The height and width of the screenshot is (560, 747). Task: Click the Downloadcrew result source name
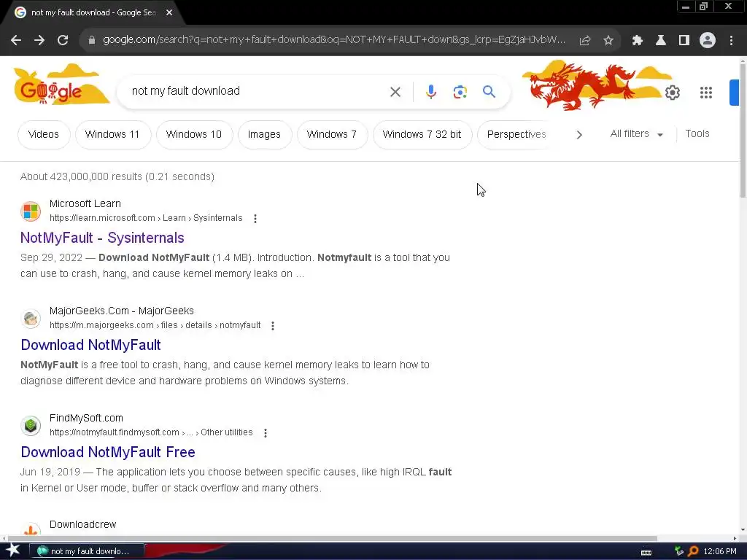coord(83,524)
